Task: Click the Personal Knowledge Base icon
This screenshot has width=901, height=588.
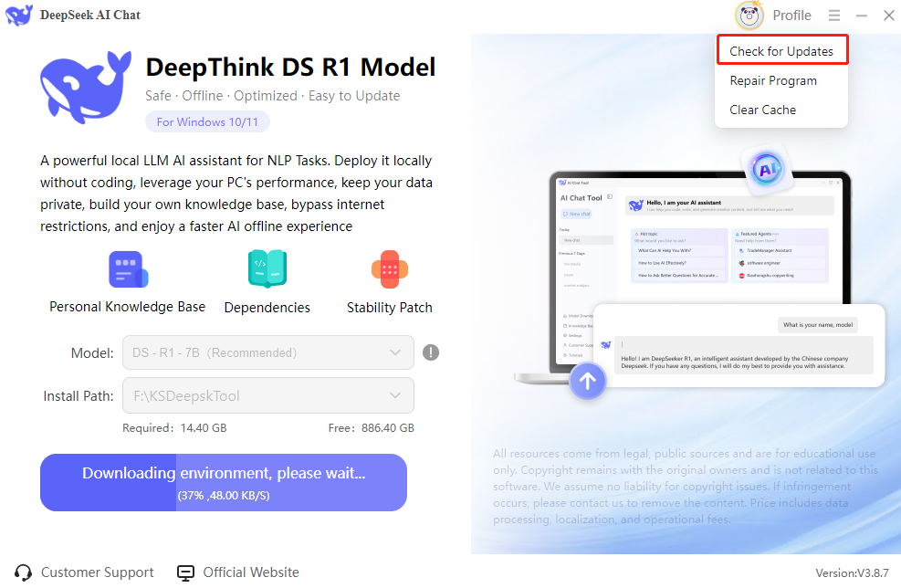Action: click(128, 269)
